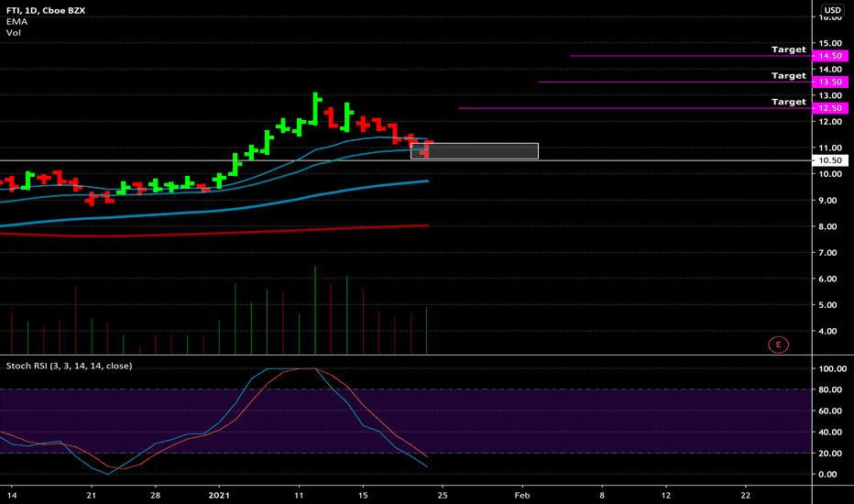Click the Feb label on time axis
854x504 pixels.
[522, 495]
